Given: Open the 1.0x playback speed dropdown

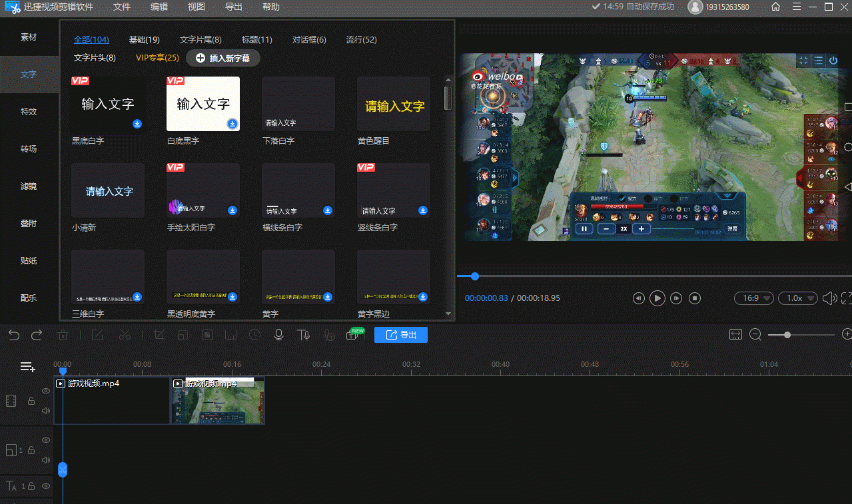Looking at the screenshot, I should point(799,298).
